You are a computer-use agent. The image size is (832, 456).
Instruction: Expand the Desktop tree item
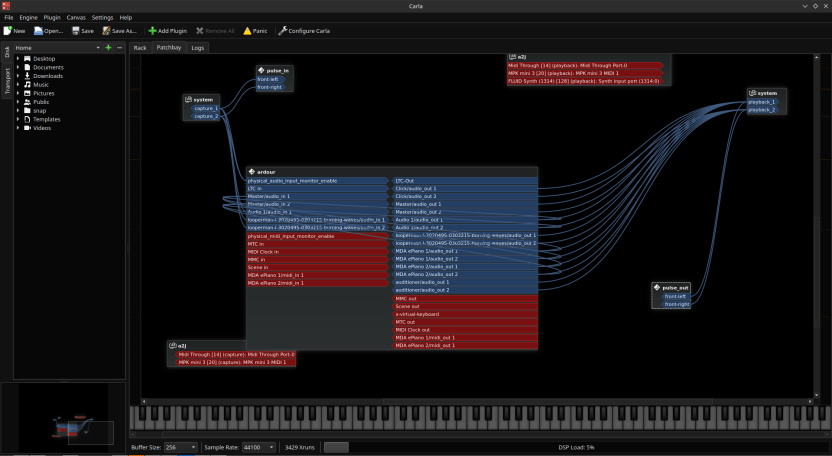18,59
